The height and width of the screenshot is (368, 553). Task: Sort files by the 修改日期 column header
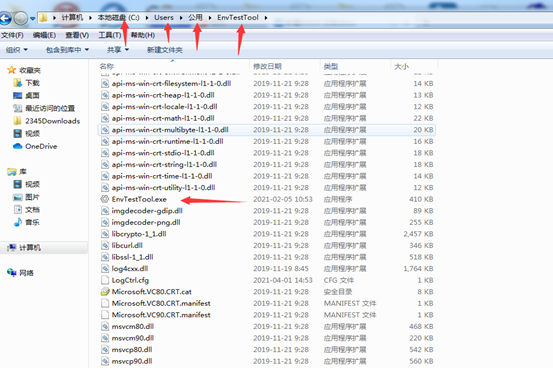[267, 66]
